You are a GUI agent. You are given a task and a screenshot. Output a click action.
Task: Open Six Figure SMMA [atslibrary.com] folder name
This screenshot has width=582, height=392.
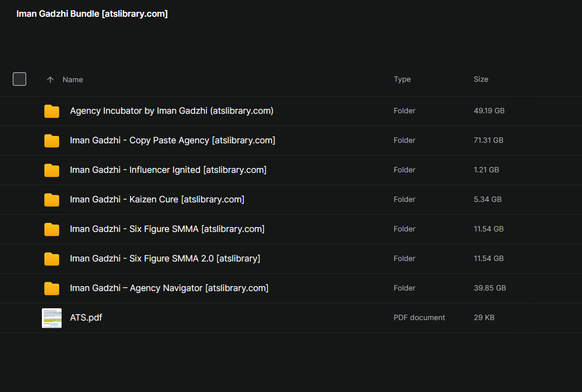(167, 229)
